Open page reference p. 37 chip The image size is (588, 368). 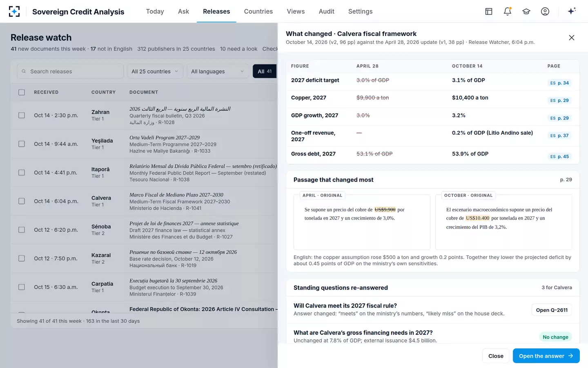pos(559,136)
